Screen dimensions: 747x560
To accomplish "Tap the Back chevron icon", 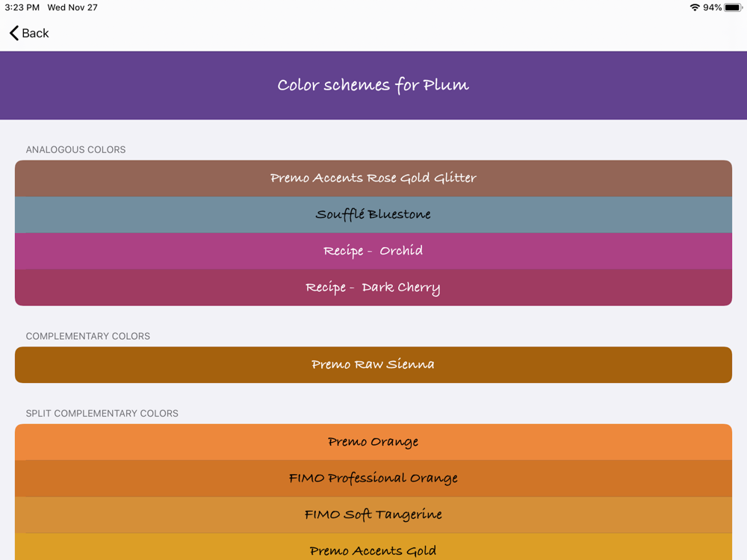I will pos(14,34).
